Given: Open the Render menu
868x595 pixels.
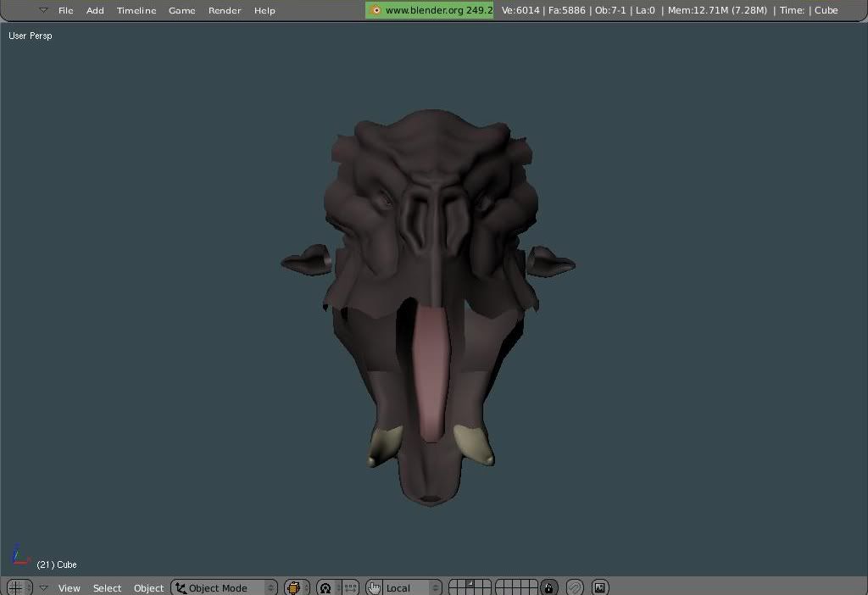Looking at the screenshot, I should [x=225, y=10].
